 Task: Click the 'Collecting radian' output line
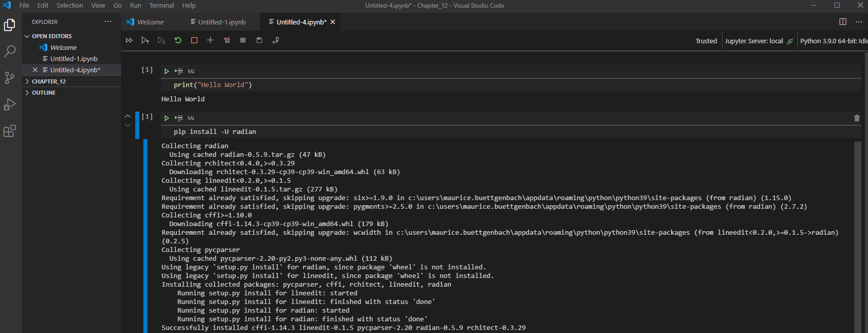[x=195, y=146]
